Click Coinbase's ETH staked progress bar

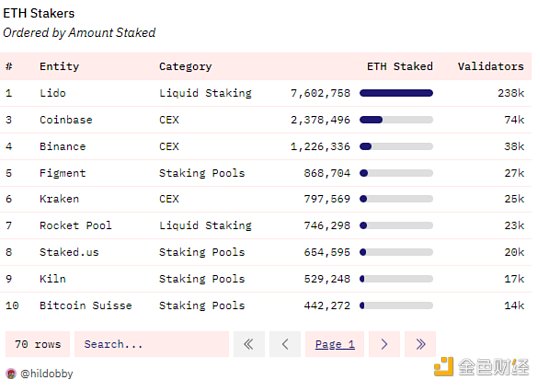coord(396,120)
